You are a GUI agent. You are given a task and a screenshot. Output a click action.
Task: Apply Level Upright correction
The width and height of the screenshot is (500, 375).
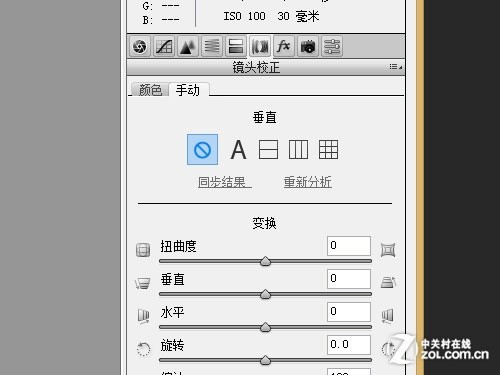(268, 150)
